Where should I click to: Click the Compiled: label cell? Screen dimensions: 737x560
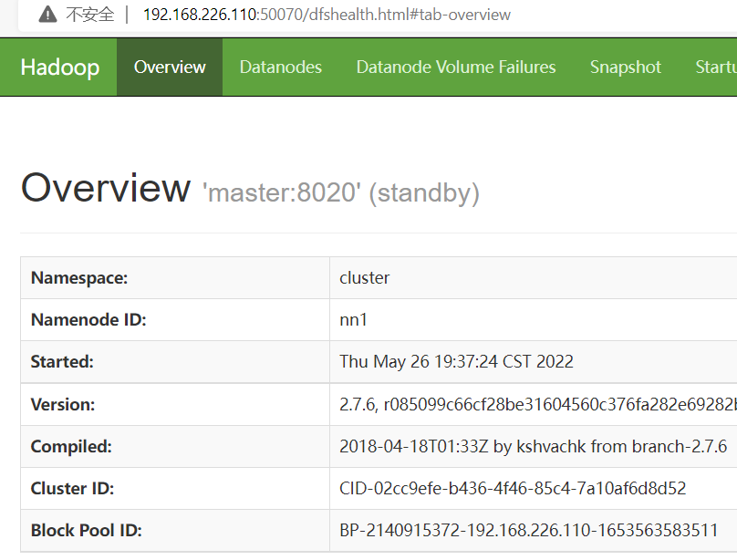tap(175, 446)
